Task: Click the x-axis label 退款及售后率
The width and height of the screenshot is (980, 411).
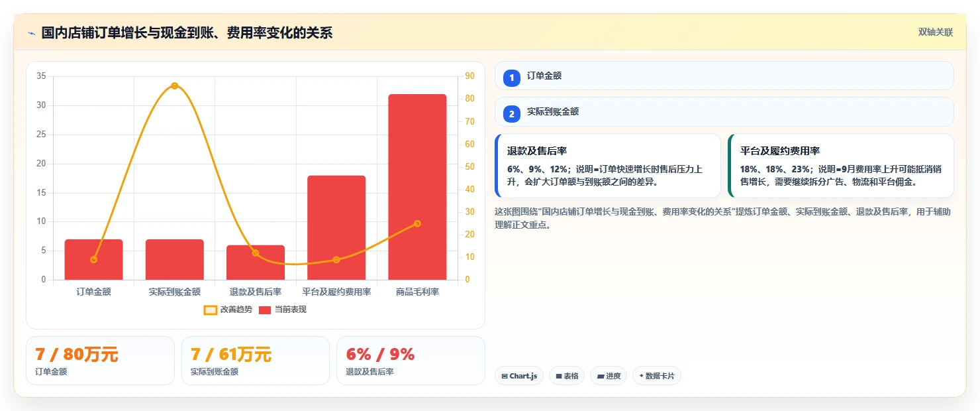Action: click(256, 292)
